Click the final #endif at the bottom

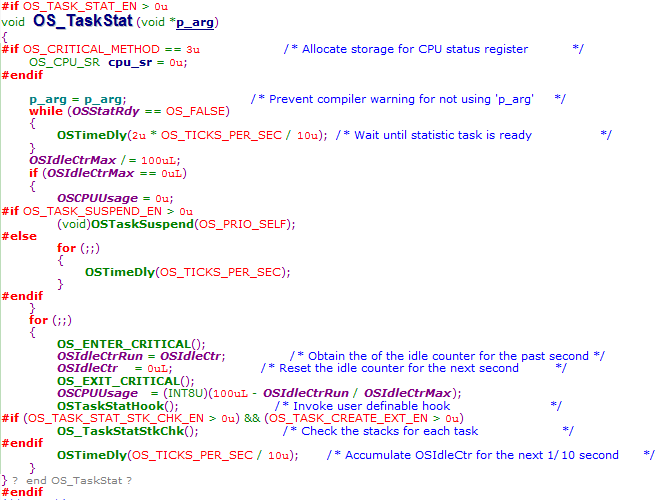tap(22, 492)
